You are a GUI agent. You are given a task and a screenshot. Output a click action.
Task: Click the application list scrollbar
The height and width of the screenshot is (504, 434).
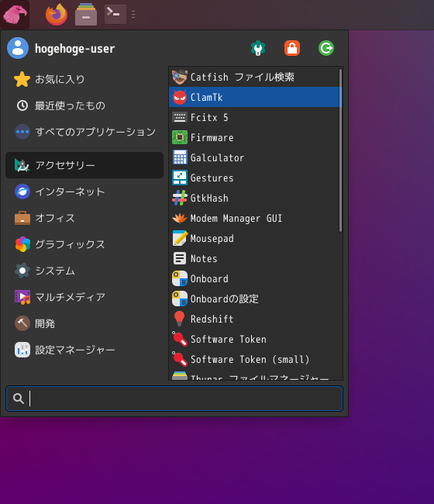(x=340, y=150)
